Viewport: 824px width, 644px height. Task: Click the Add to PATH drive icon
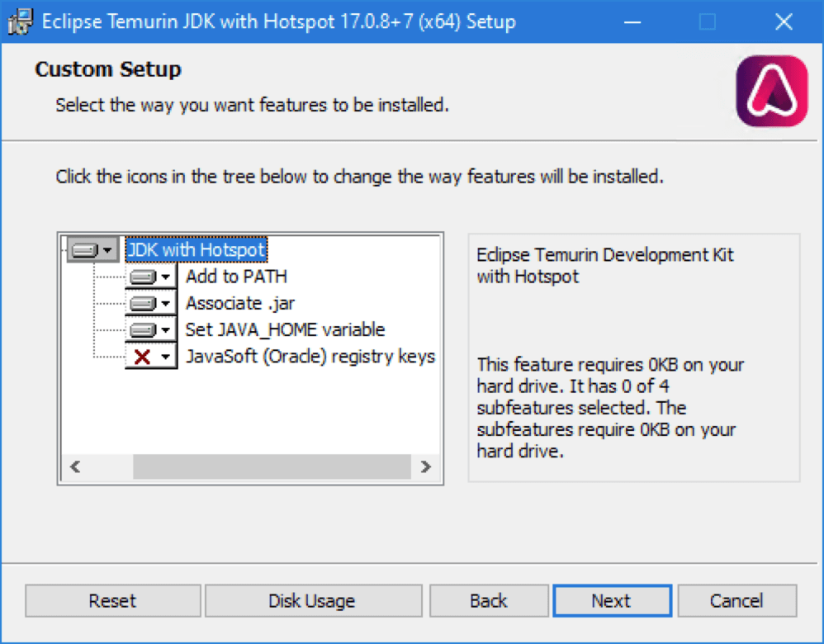[x=143, y=277]
